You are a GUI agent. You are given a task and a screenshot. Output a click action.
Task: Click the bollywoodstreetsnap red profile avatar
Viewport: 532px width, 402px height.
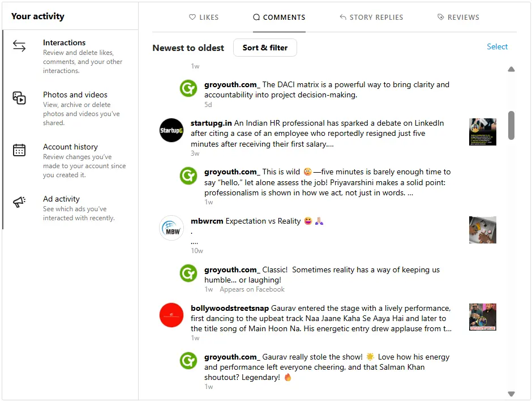click(x=171, y=315)
